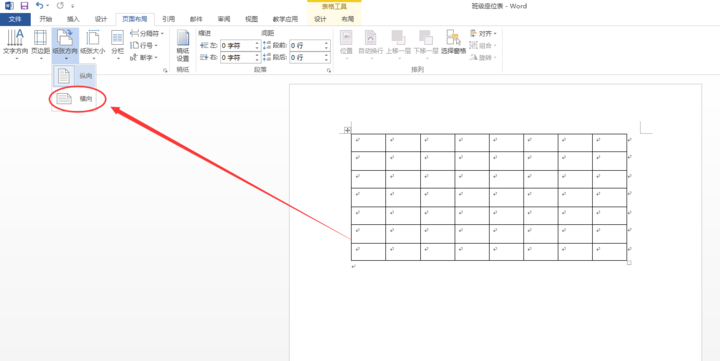Switch to the 开始 (Home) tab
Screen dimensions: 720x361
(46, 19)
